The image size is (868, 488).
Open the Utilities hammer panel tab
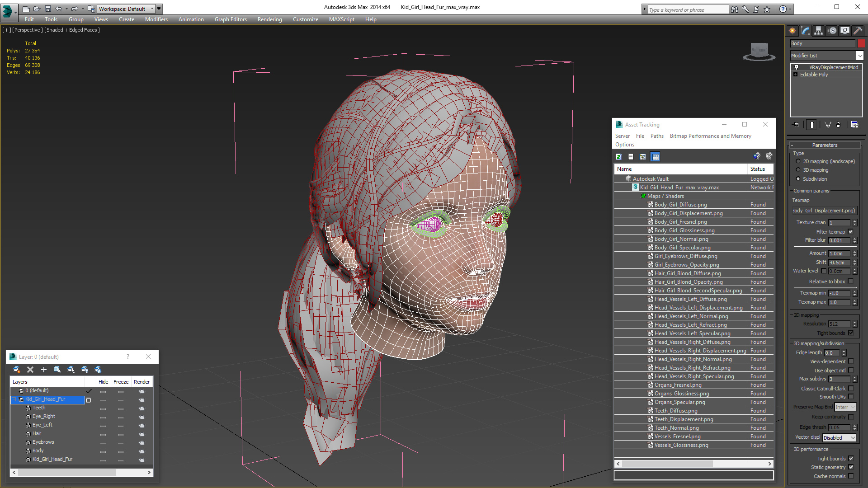(x=858, y=31)
